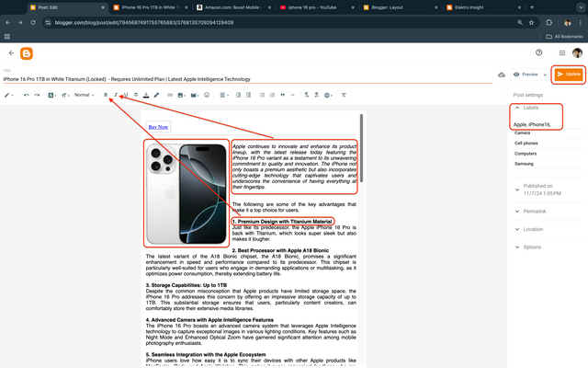Switch to the Amazon.com Boost Mobile tab
The image size is (588, 368).
[x=232, y=7]
